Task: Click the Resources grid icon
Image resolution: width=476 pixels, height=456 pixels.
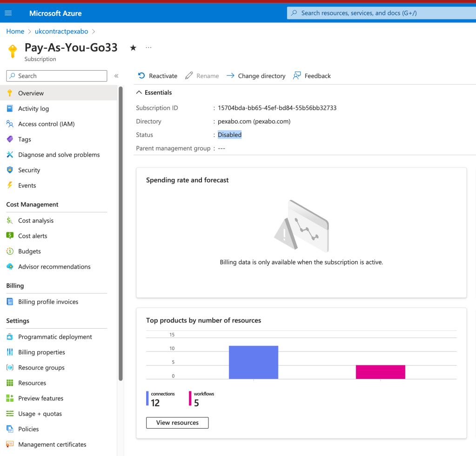Action: tap(10, 383)
